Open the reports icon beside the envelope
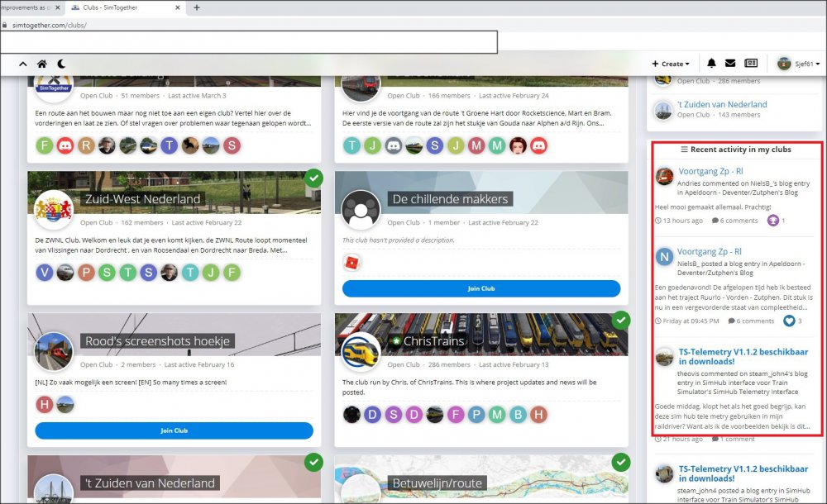The width and height of the screenshot is (827, 504). [x=751, y=64]
